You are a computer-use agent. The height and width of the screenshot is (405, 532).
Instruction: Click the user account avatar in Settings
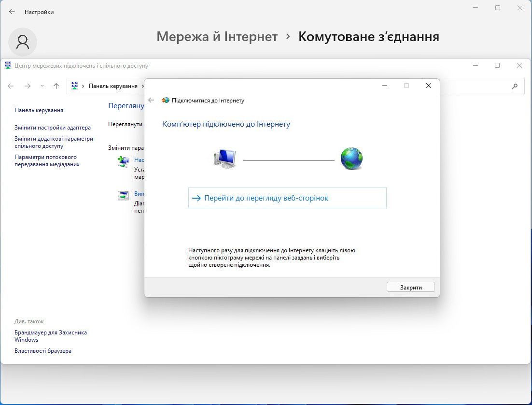tap(23, 42)
